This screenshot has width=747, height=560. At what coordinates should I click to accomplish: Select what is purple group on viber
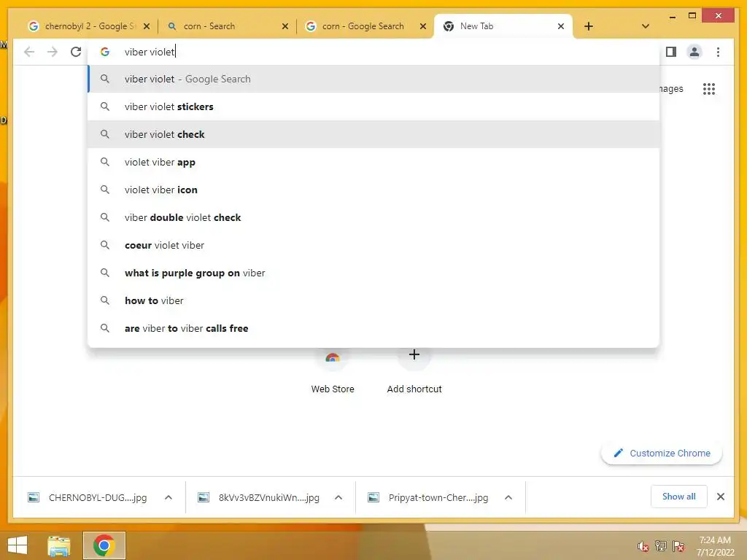[374, 273]
